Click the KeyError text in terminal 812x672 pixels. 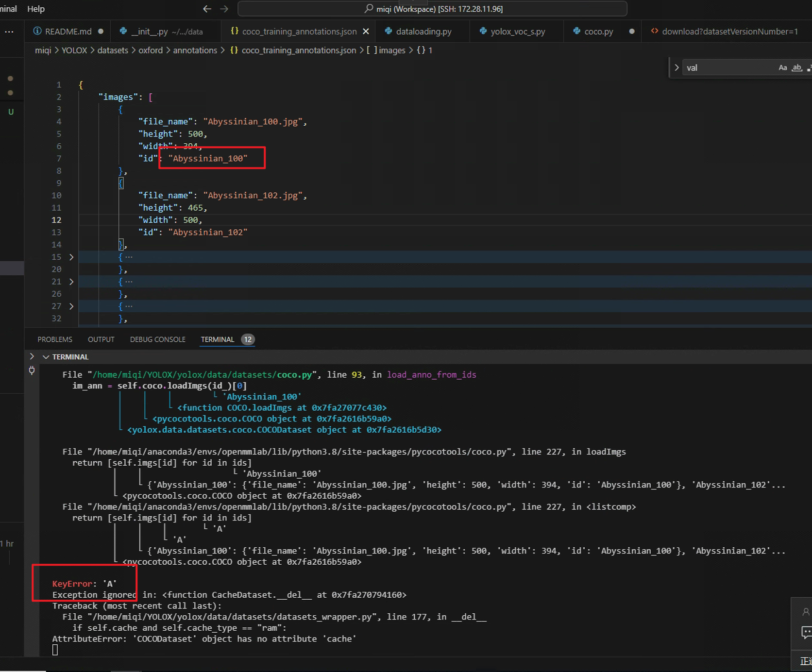(x=72, y=584)
